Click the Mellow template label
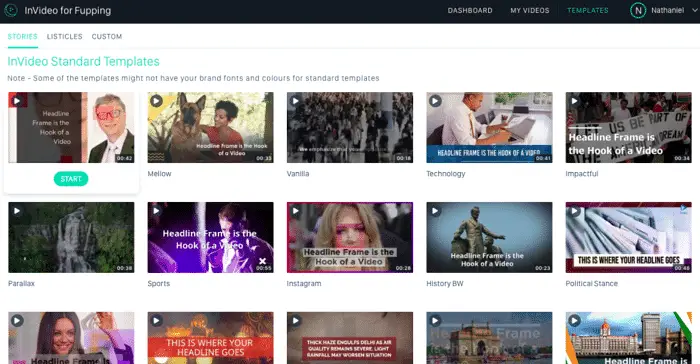The height and width of the screenshot is (364, 700). tap(159, 174)
